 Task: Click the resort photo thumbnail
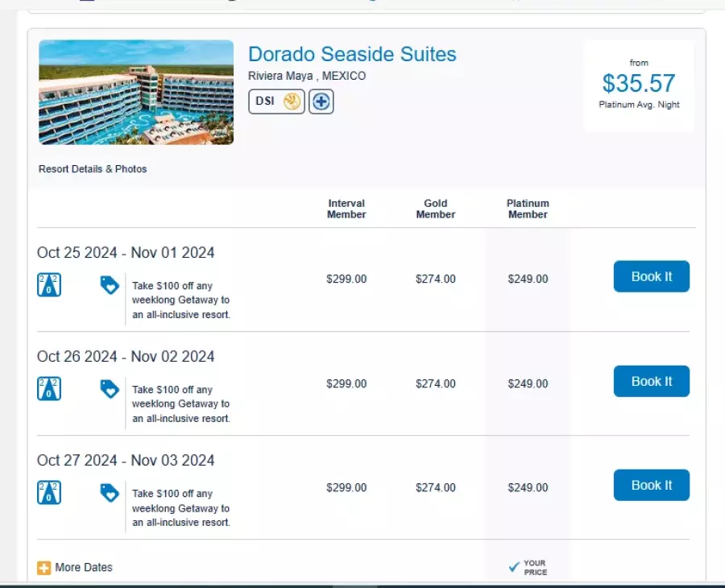[136, 93]
